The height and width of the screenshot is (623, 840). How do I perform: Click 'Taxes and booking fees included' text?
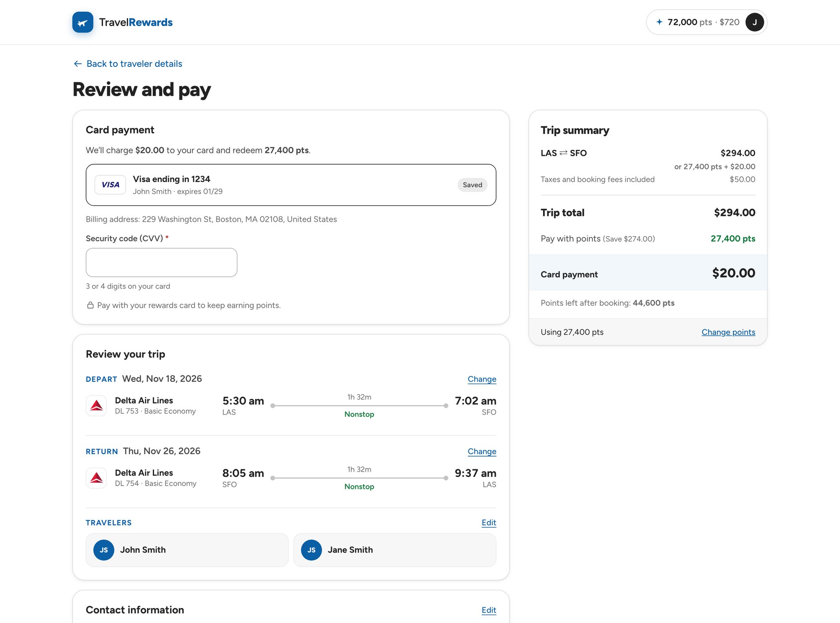pyautogui.click(x=598, y=179)
